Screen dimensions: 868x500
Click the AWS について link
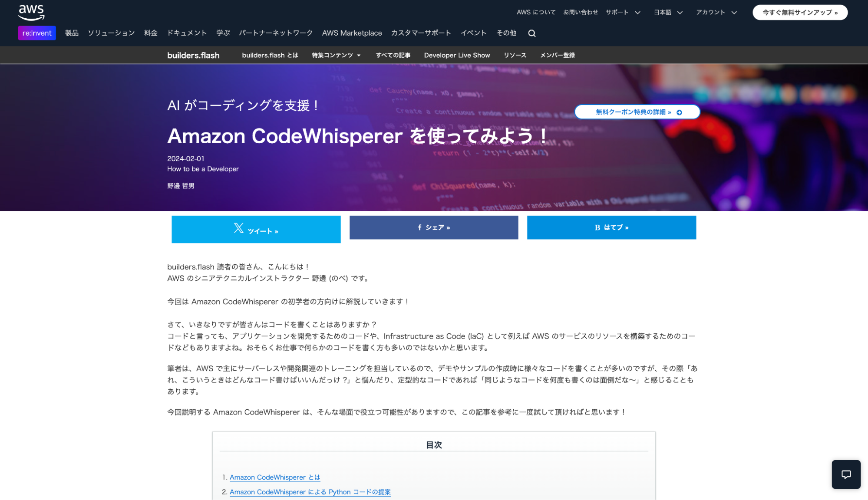tap(536, 12)
